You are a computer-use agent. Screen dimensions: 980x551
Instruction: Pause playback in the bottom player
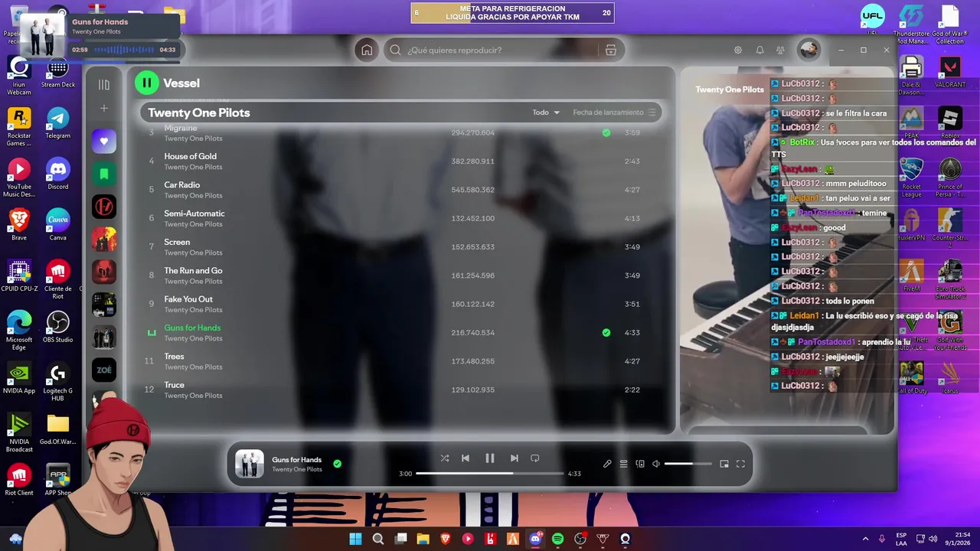coord(490,458)
